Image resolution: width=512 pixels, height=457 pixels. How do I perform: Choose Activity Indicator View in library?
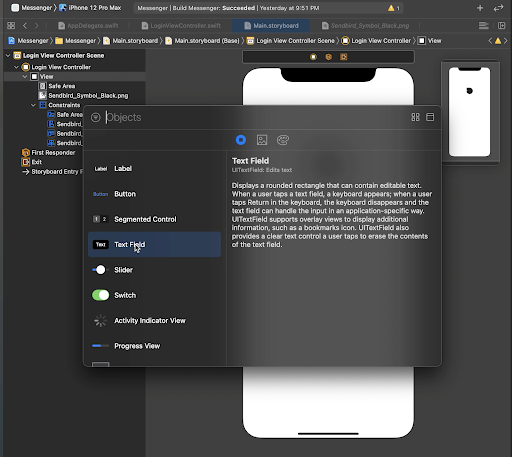point(154,320)
